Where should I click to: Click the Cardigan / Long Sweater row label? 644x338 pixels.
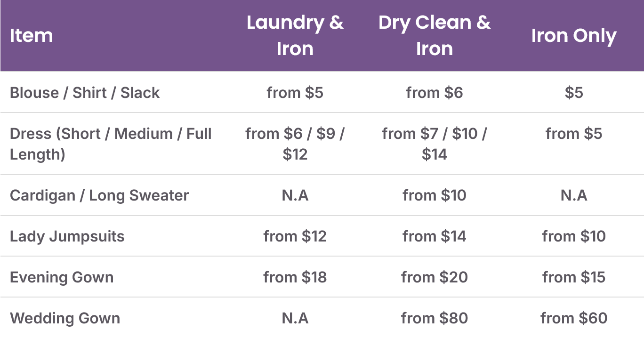[99, 195]
